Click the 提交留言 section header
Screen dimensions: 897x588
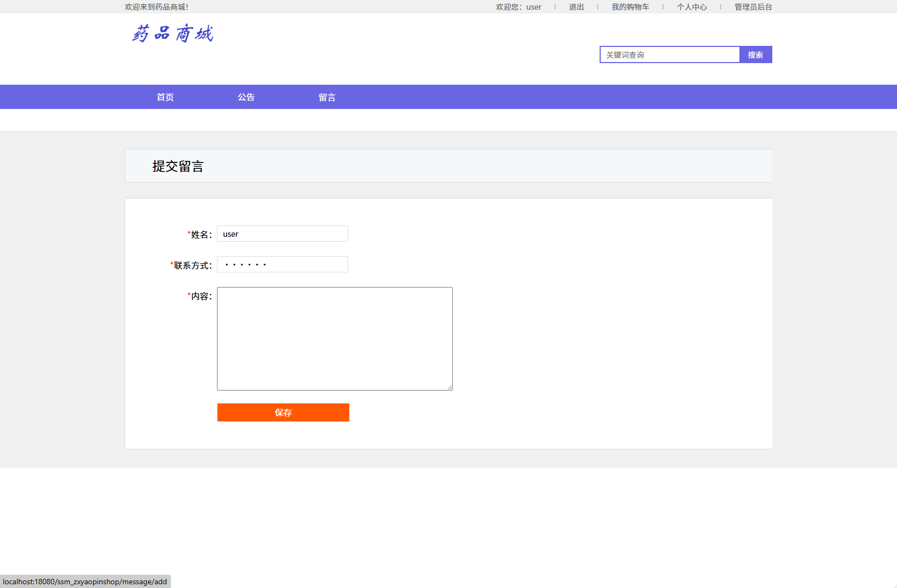coord(179,166)
